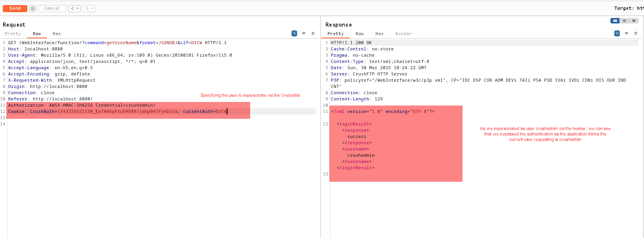Go to previous request with the < arrow
Image resolution: width=644 pixels, height=238 pixels.
72,8
